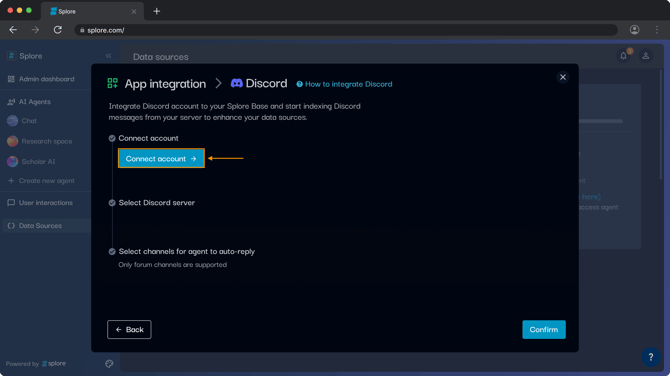Viewport: 670px width, 376px height.
Task: Open browser three-dot menu
Action: [657, 30]
